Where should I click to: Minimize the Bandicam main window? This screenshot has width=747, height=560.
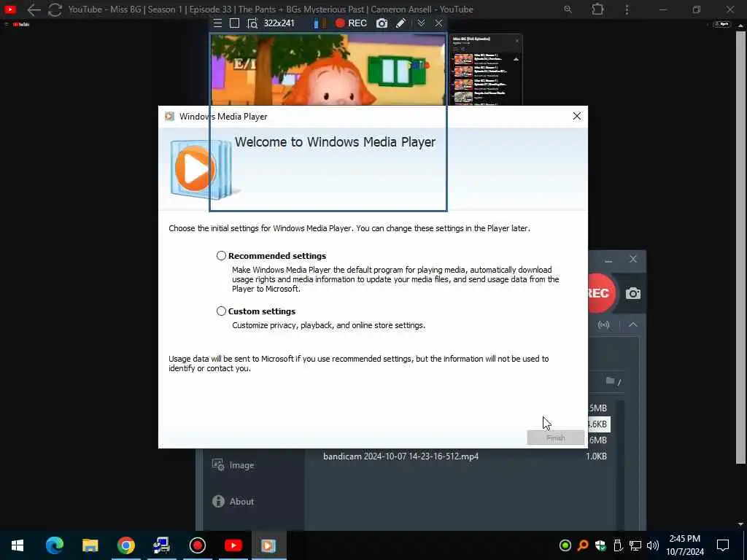point(608,260)
